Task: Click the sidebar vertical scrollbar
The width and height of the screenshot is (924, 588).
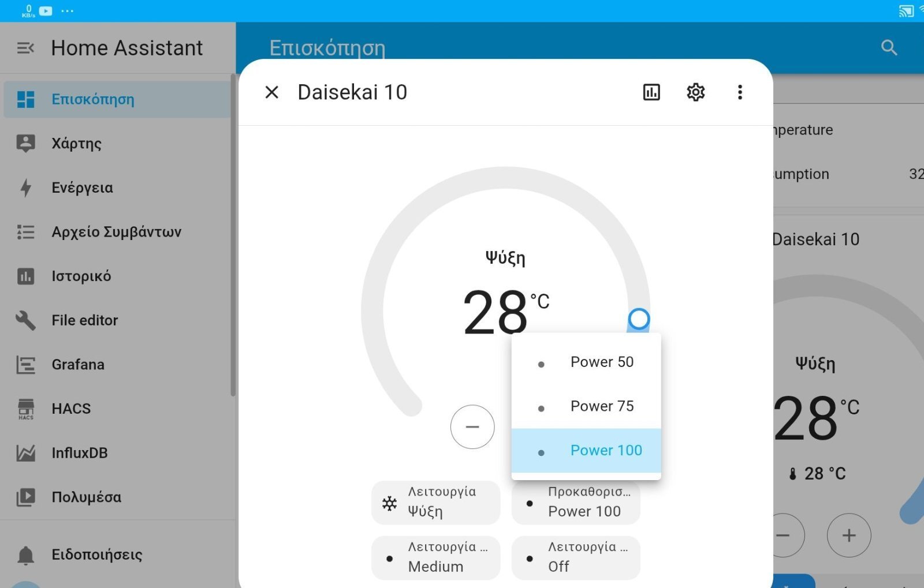Action: point(233,235)
